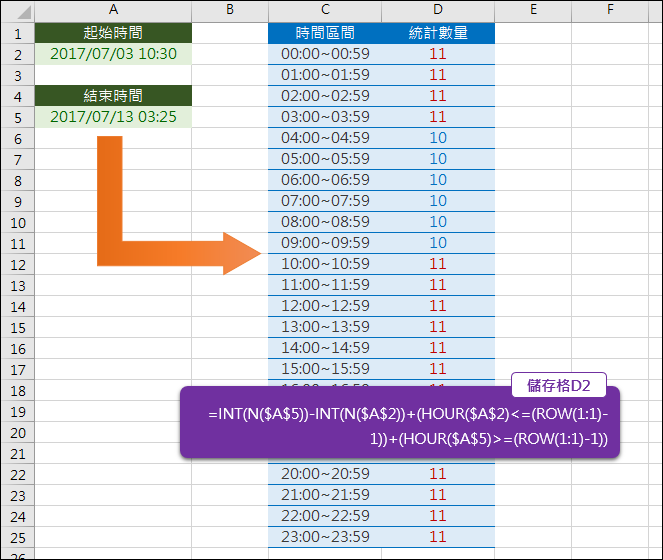The image size is (663, 560).
Task: Select column E header
Action: (x=533, y=10)
